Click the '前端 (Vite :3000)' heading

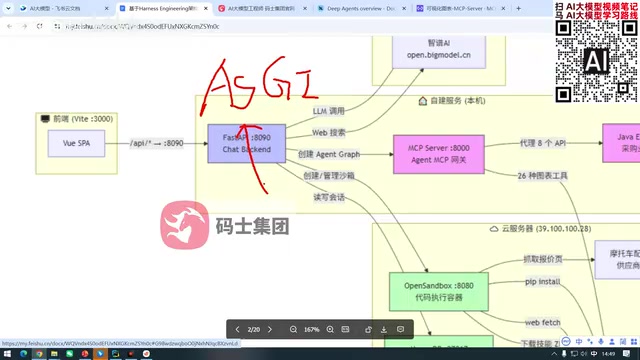(x=77, y=119)
